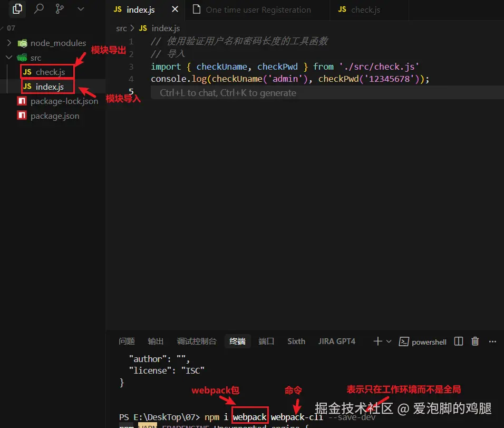Image resolution: width=504 pixels, height=428 pixels.
Task: Kill the terminal with trash icon
Action: (x=475, y=341)
